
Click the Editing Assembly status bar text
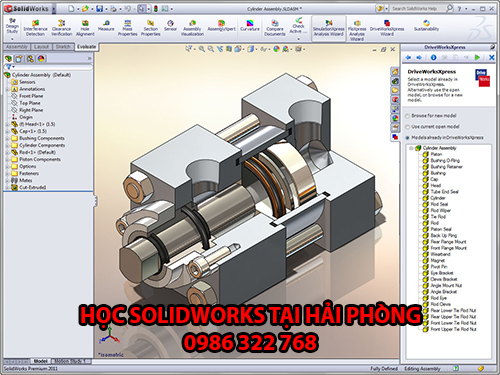click(x=422, y=369)
